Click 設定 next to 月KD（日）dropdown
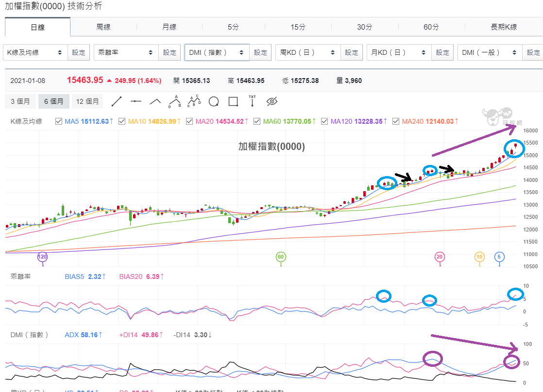Image resolution: width=543 pixels, height=392 pixels. [x=442, y=52]
